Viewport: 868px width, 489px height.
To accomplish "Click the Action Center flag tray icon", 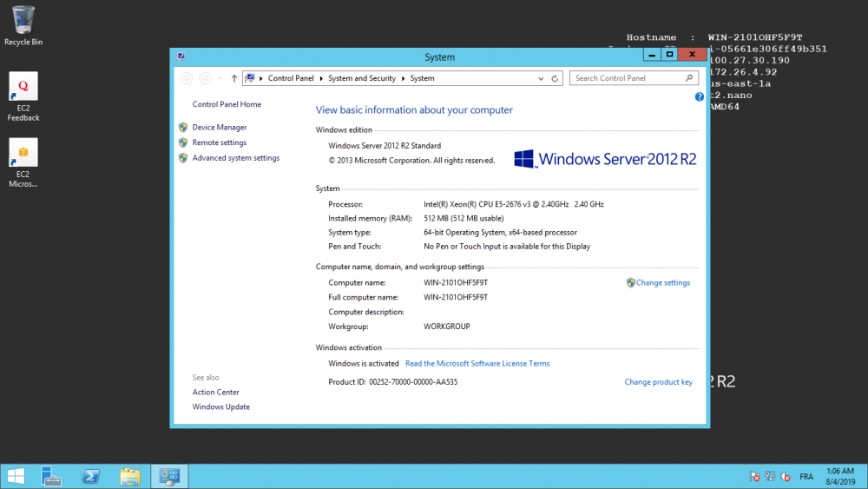I will coord(754,476).
